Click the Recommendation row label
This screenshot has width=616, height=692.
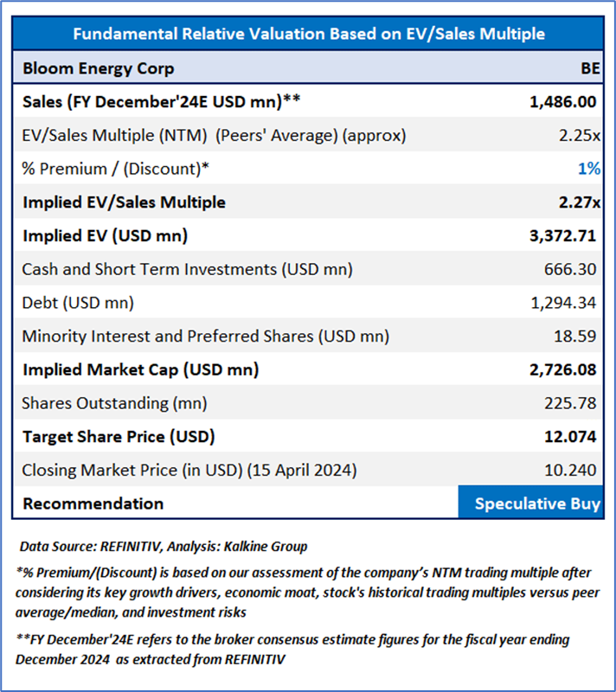click(93, 503)
